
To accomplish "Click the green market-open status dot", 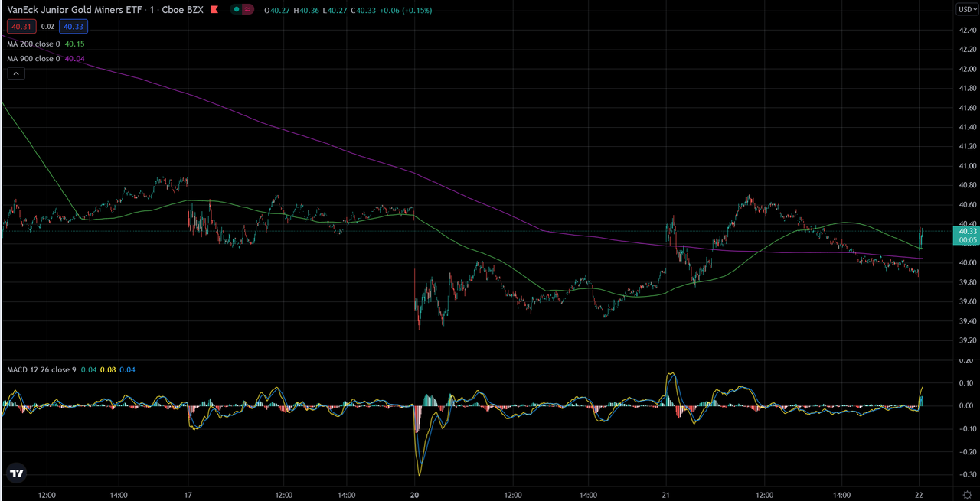I will pyautogui.click(x=237, y=11).
